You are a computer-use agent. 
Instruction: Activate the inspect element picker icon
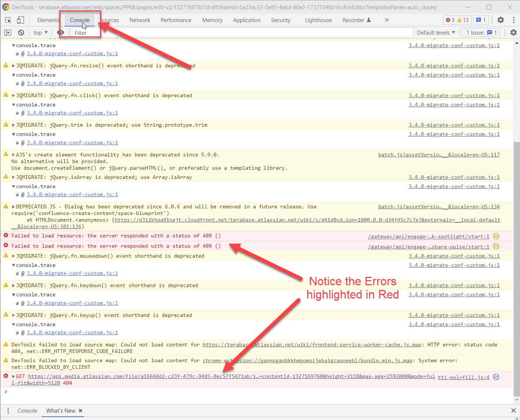pos(8,20)
